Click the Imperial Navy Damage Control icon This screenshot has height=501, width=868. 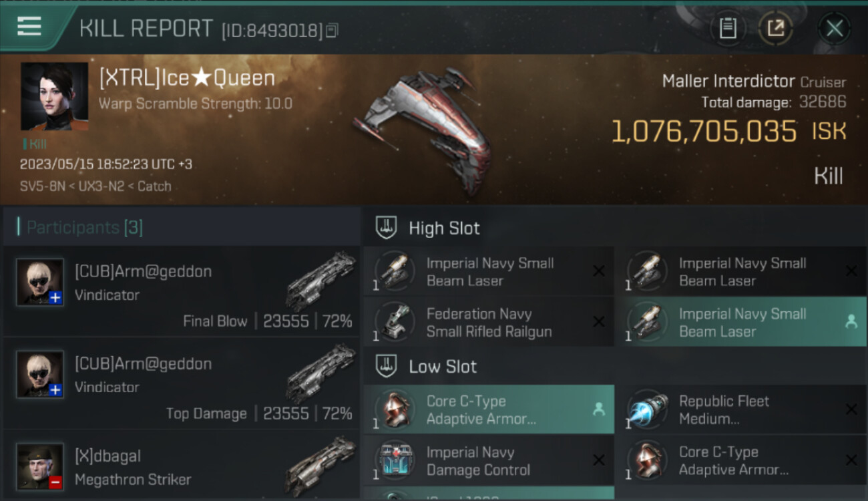395,460
